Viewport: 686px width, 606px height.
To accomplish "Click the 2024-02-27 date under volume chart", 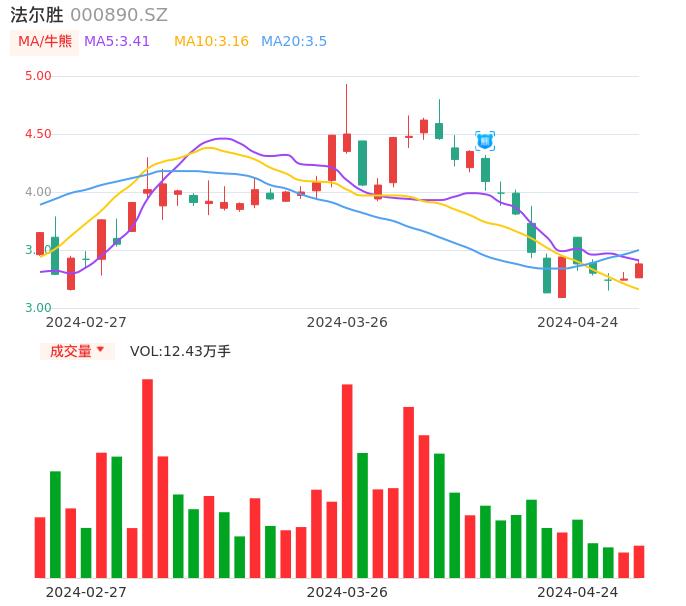I will pyautogui.click(x=86, y=592).
